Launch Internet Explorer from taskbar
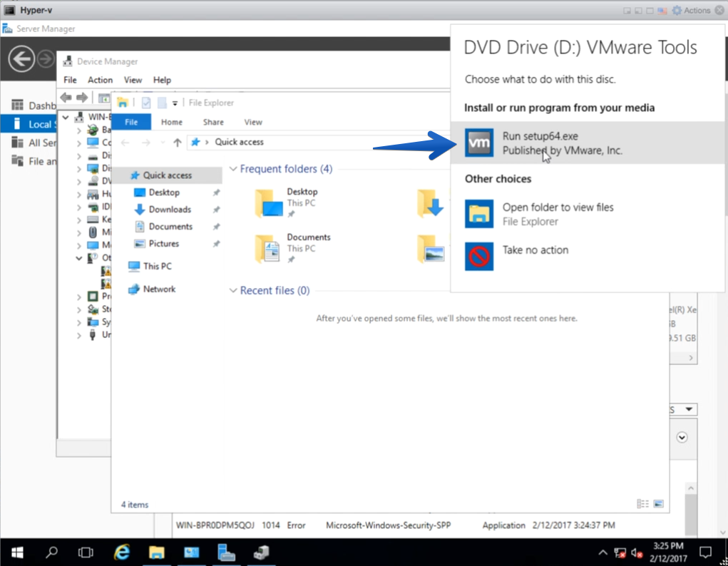The width and height of the screenshot is (728, 566). (x=122, y=552)
